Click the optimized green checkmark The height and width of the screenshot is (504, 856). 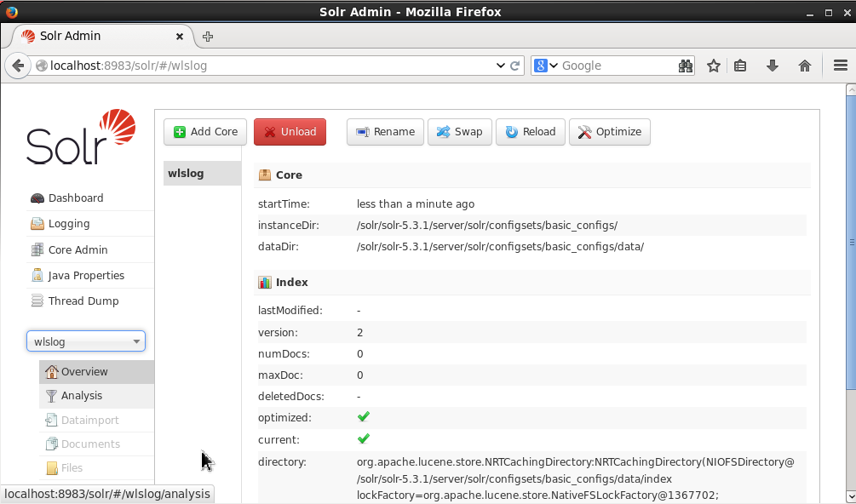[364, 416]
